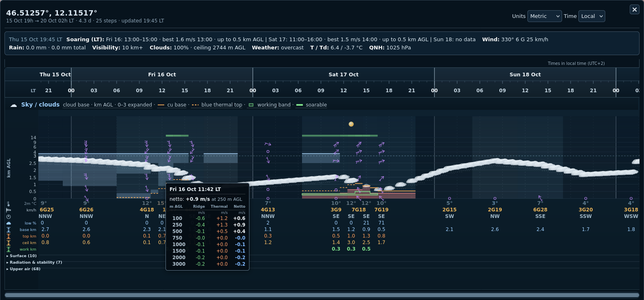Select the Sun 18 Oct day header
This screenshot has width=644, height=300.
coord(525,74)
